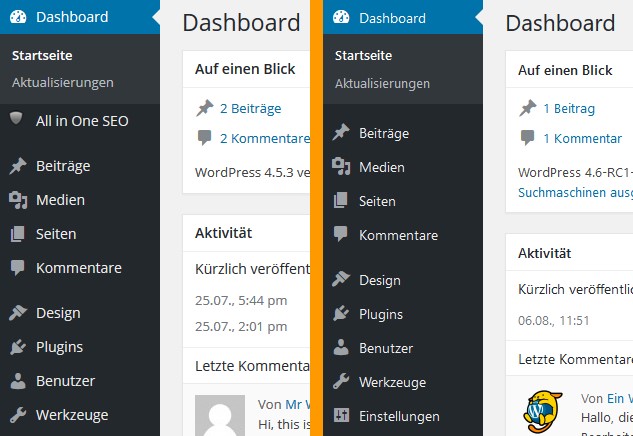Image resolution: width=633 pixels, height=436 pixels.
Task: Click the Design brush icon in the WordPress 4.6 sidebar
Action: tap(341, 280)
